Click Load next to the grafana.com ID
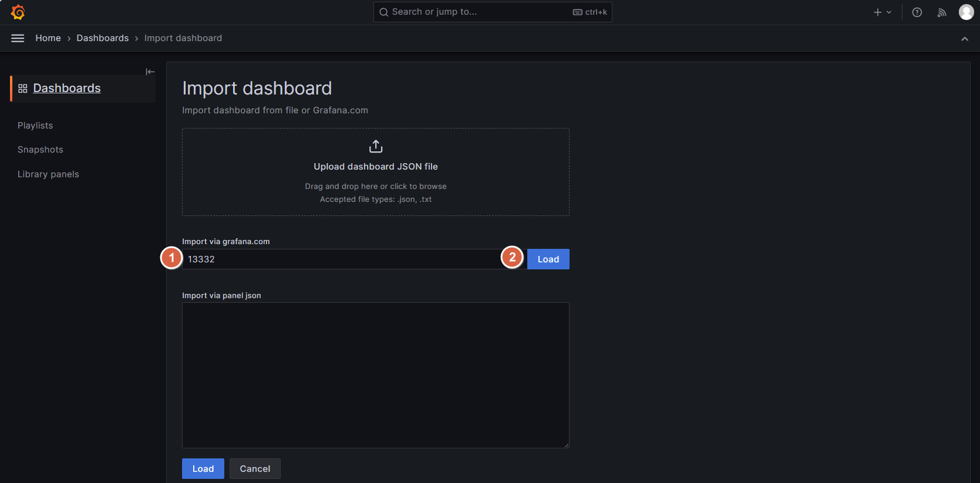The width and height of the screenshot is (980, 483). click(x=548, y=259)
